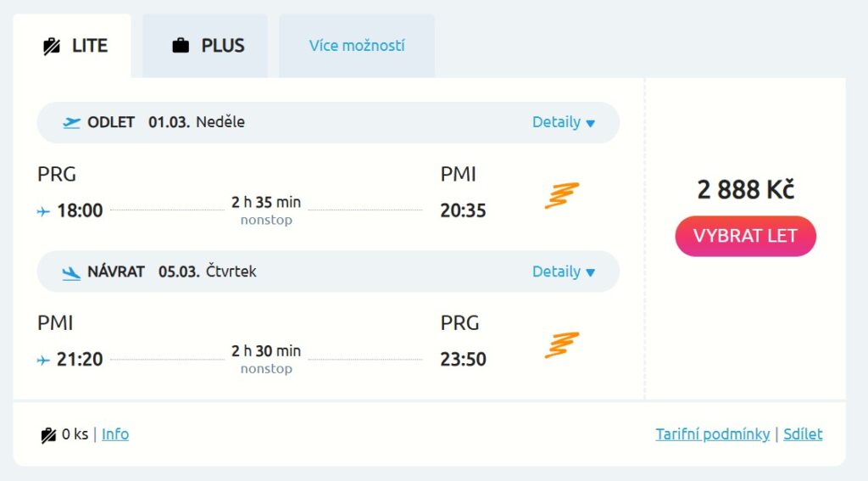
Task: Click the airline logo on outbound flight
Action: [x=561, y=195]
